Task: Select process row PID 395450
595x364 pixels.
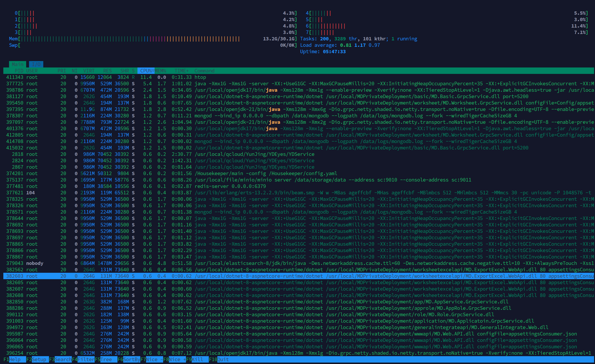Action: click(x=298, y=103)
